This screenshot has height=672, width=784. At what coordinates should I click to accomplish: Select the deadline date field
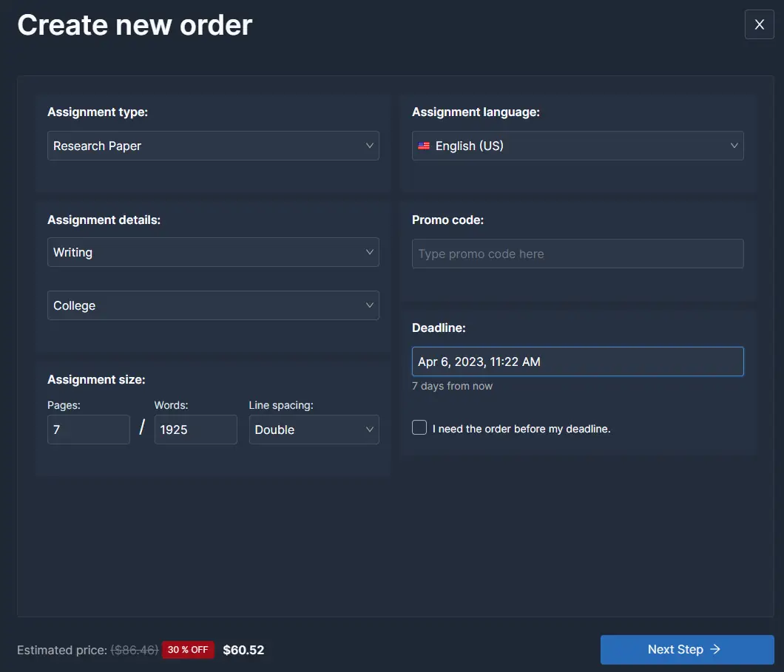click(578, 362)
